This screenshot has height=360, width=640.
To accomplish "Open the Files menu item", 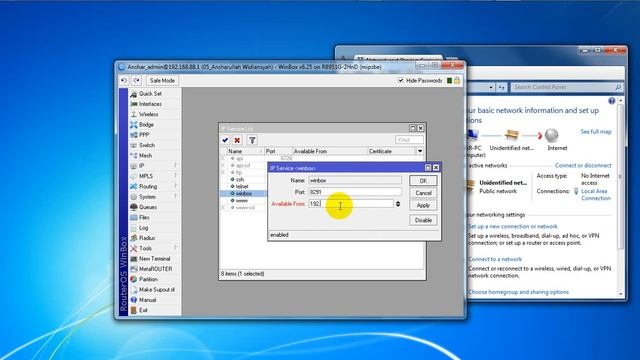I will [144, 217].
